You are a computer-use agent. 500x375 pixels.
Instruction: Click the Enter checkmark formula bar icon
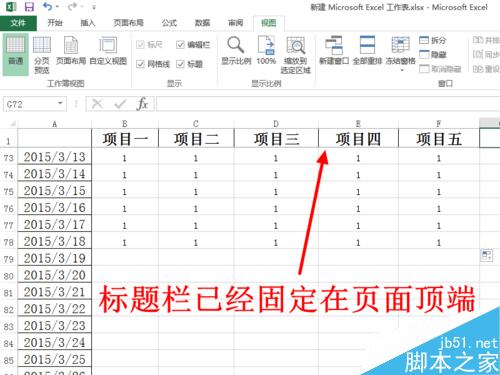pyautogui.click(x=120, y=104)
